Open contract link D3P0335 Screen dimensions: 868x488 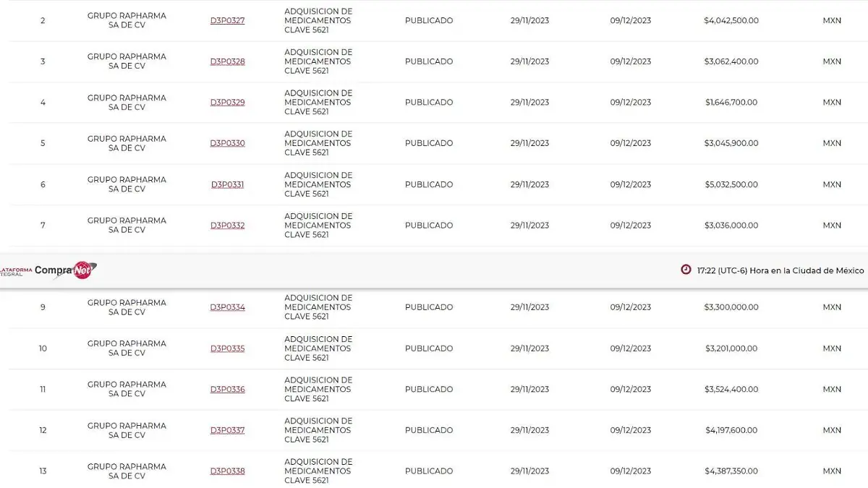227,348
